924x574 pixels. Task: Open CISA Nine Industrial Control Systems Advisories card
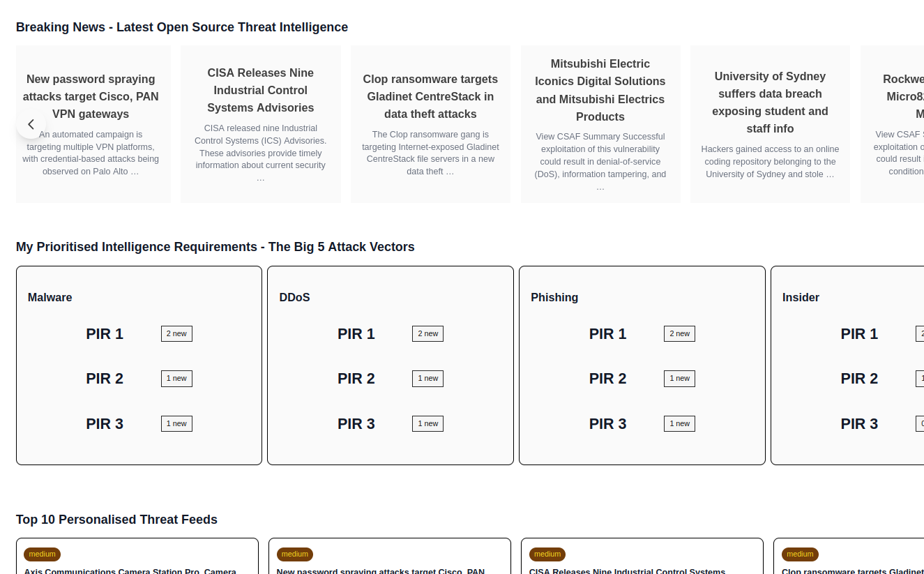click(x=260, y=91)
